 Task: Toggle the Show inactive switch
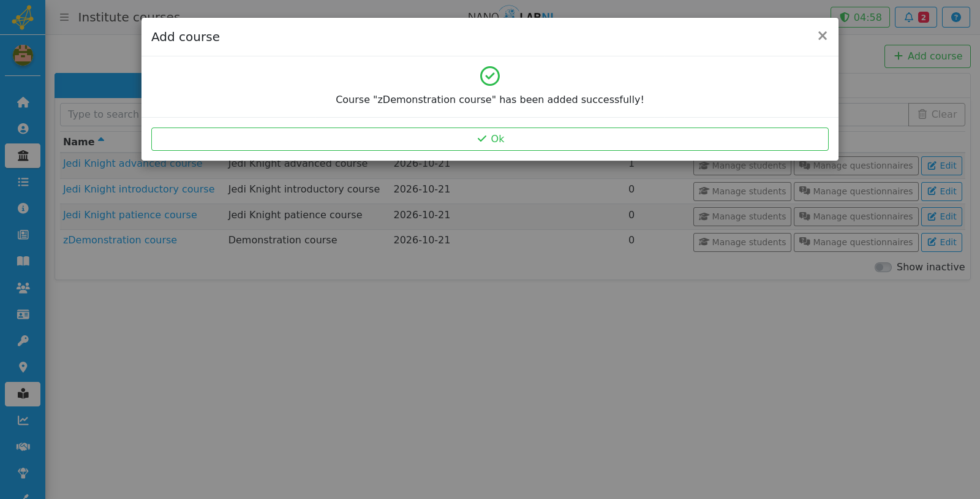click(883, 267)
